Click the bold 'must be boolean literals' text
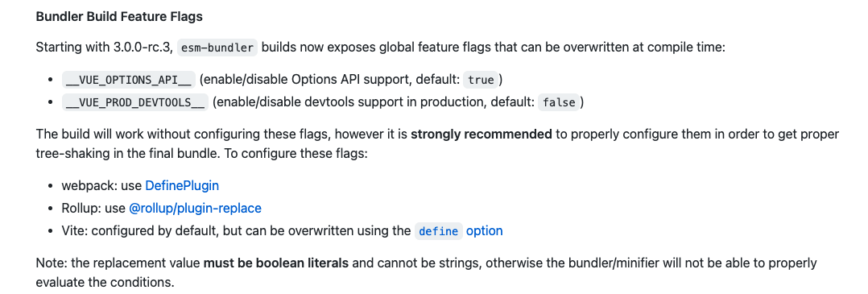 click(276, 263)
